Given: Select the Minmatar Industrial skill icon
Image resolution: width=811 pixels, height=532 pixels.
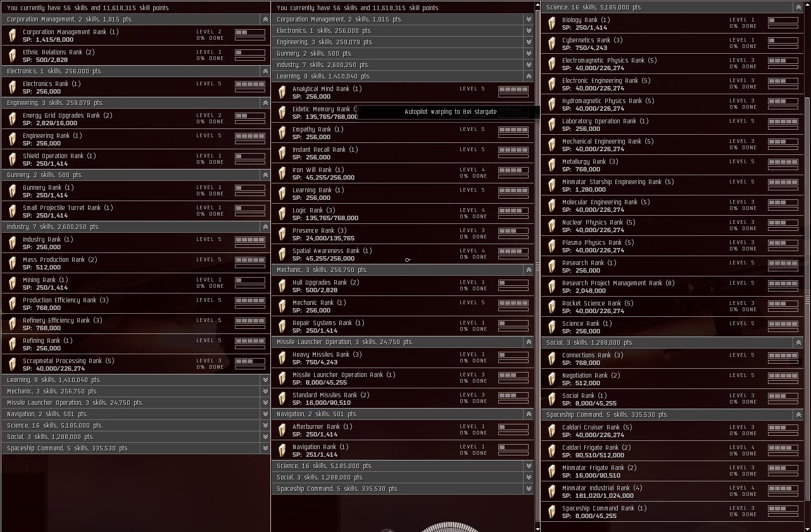Looking at the screenshot, I should pos(551,492).
